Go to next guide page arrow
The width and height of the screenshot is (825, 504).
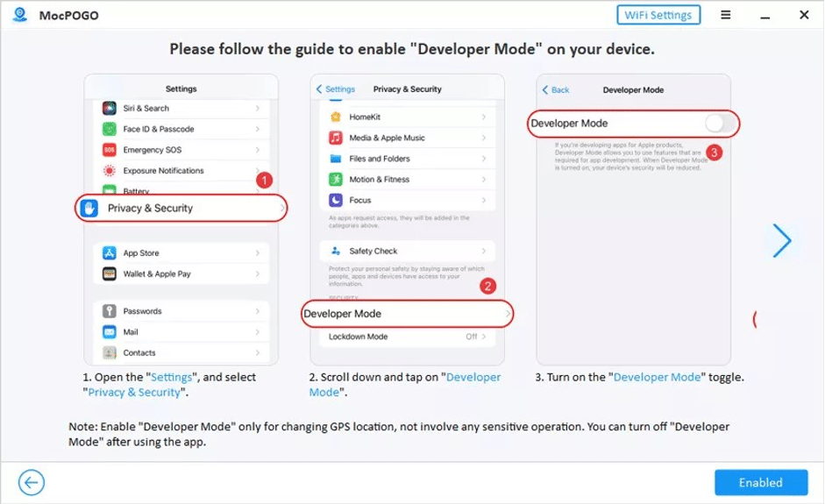coord(781,241)
